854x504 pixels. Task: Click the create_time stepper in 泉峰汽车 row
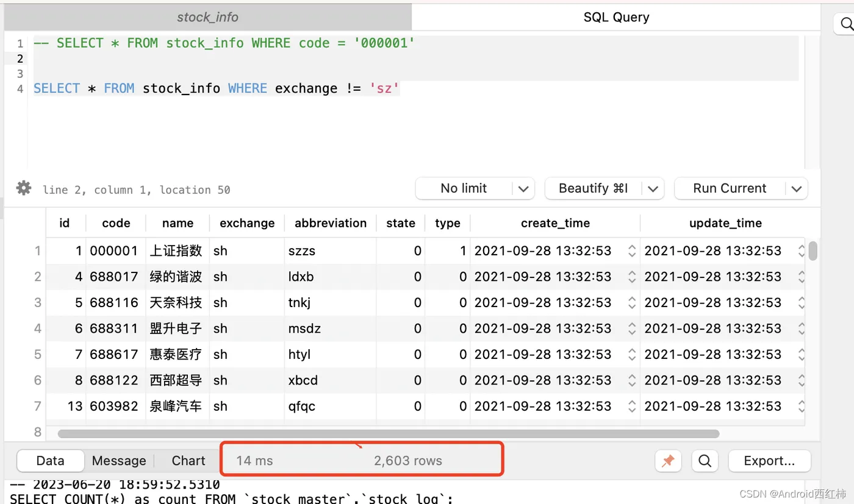coord(632,406)
